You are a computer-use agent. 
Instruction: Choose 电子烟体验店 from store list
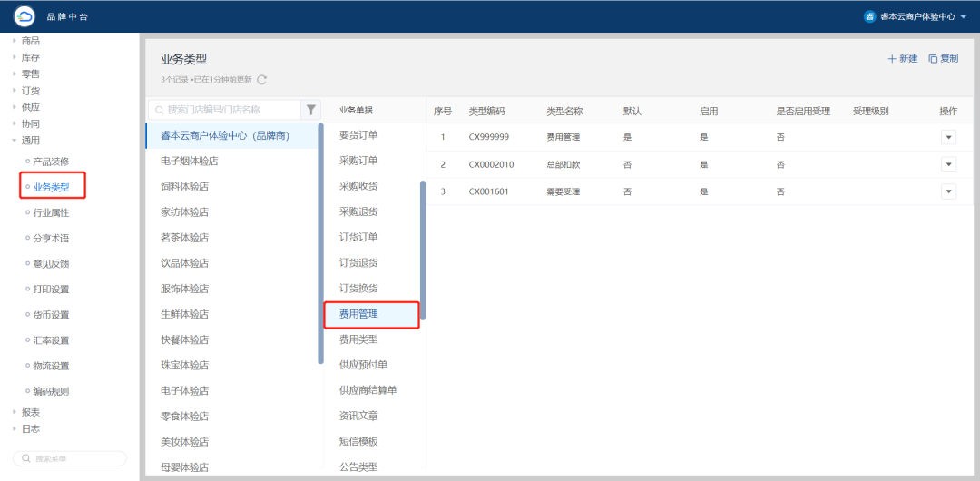pyautogui.click(x=190, y=162)
